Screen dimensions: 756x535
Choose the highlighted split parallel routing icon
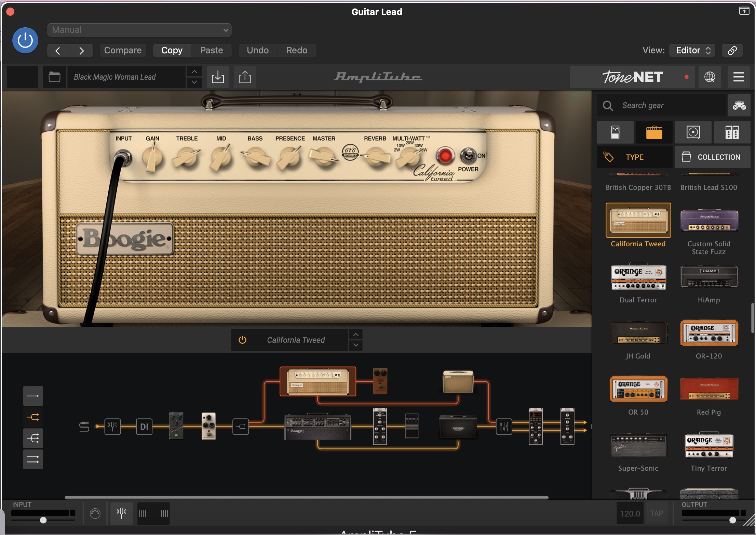pos(33,417)
